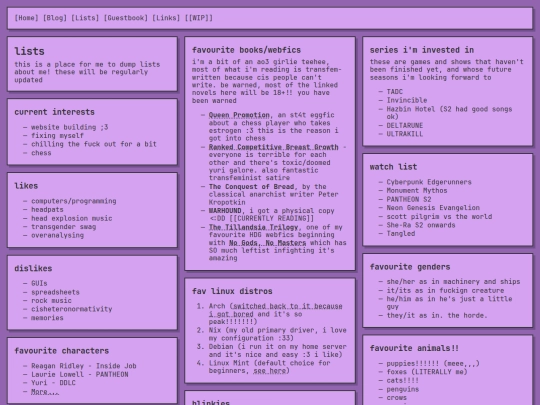540x405 pixels.
Task: Click 'it/its as in fuckign creature'
Action: pos(445,290)
